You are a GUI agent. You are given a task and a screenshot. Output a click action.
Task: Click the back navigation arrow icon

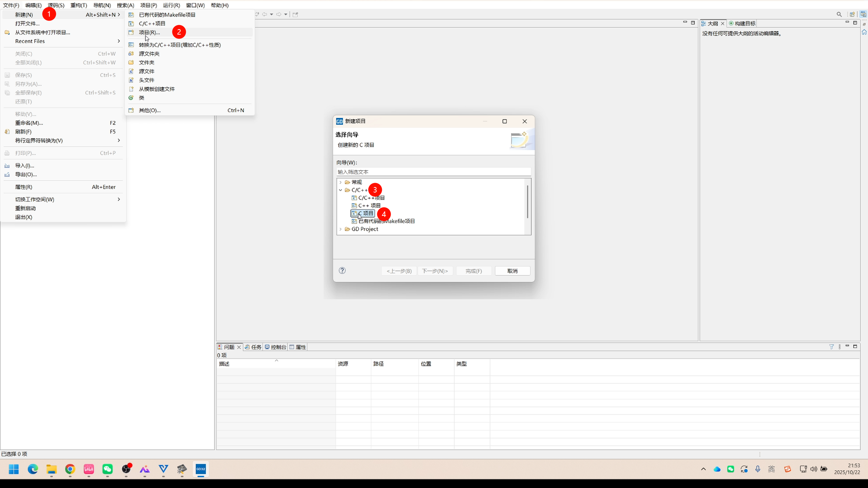point(265,14)
